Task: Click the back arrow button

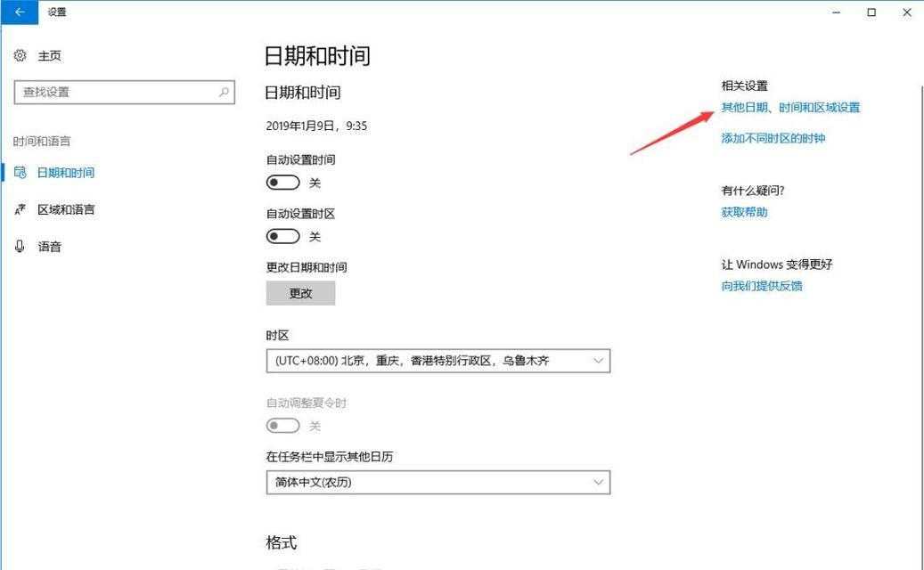Action: click(20, 12)
